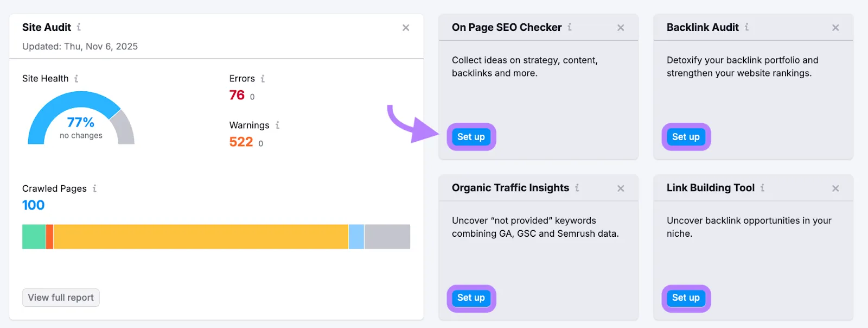Screen dimensions: 868x328
Task: Click the Backlink Audit info icon
Action: pos(748,27)
